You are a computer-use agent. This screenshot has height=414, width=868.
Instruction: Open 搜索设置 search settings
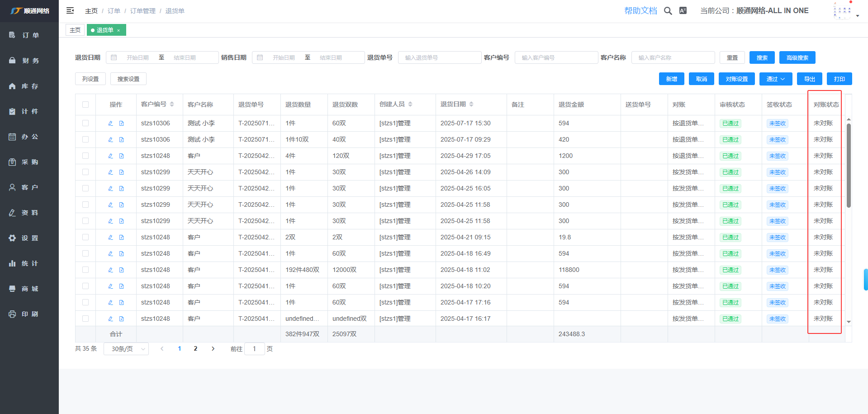[x=128, y=79]
